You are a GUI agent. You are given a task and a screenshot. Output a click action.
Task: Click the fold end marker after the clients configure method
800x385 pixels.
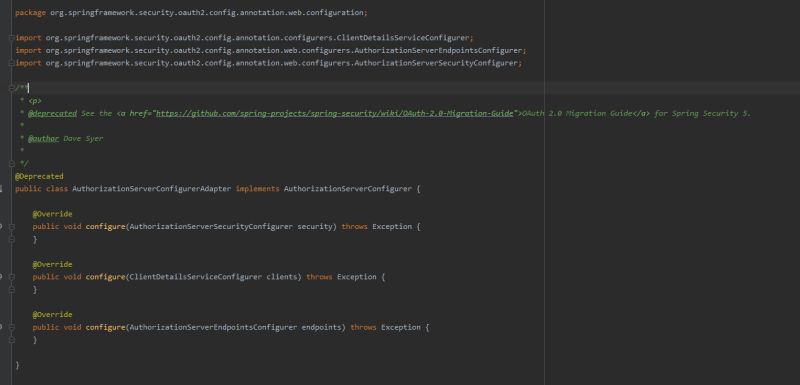coord(11,290)
